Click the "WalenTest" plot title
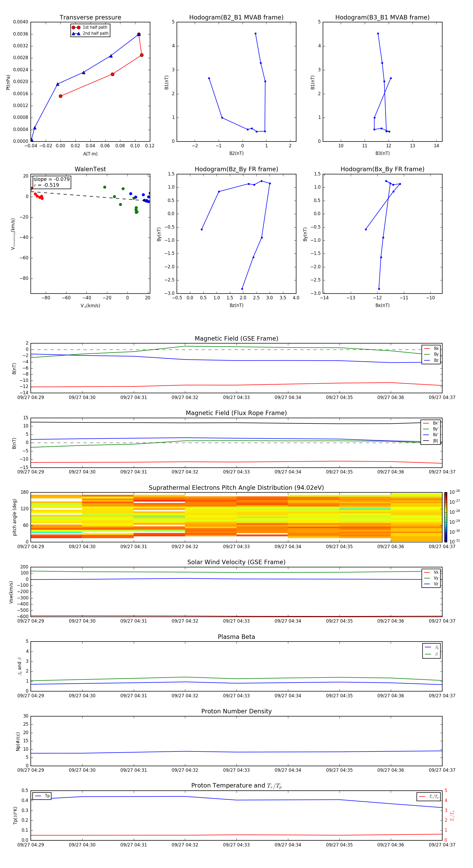Screen dimensions: 473x868 tap(90, 169)
